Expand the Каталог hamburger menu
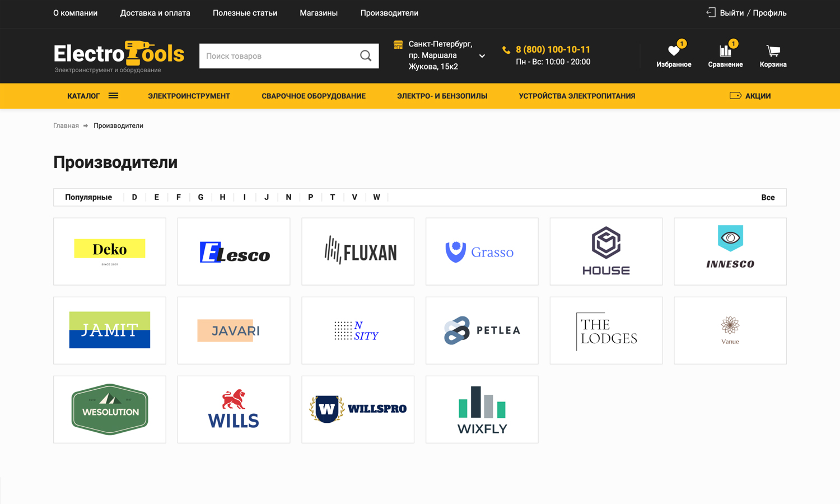This screenshot has height=504, width=840. point(113,96)
